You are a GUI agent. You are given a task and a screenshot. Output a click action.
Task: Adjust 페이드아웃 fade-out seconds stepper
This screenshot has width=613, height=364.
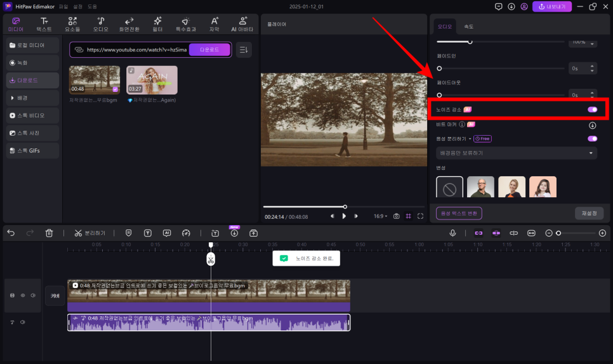pos(583,95)
